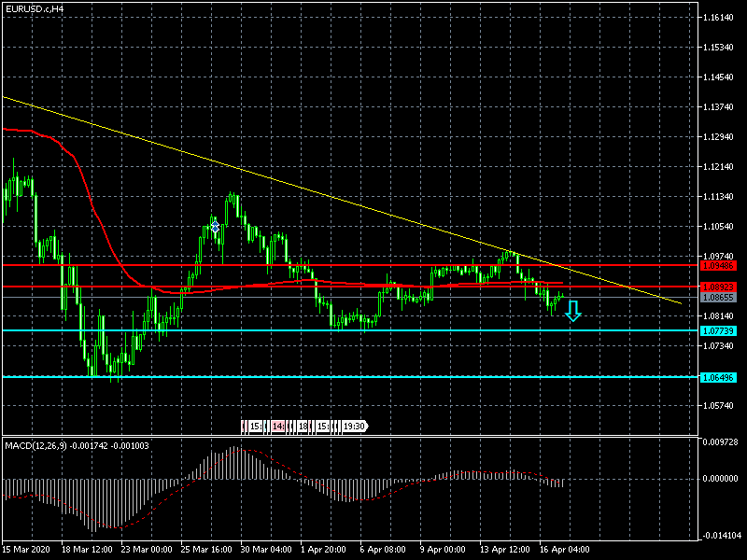Image resolution: width=747 pixels, height=560 pixels.
Task: Select the 1.09486 red price label
Action: [x=721, y=265]
